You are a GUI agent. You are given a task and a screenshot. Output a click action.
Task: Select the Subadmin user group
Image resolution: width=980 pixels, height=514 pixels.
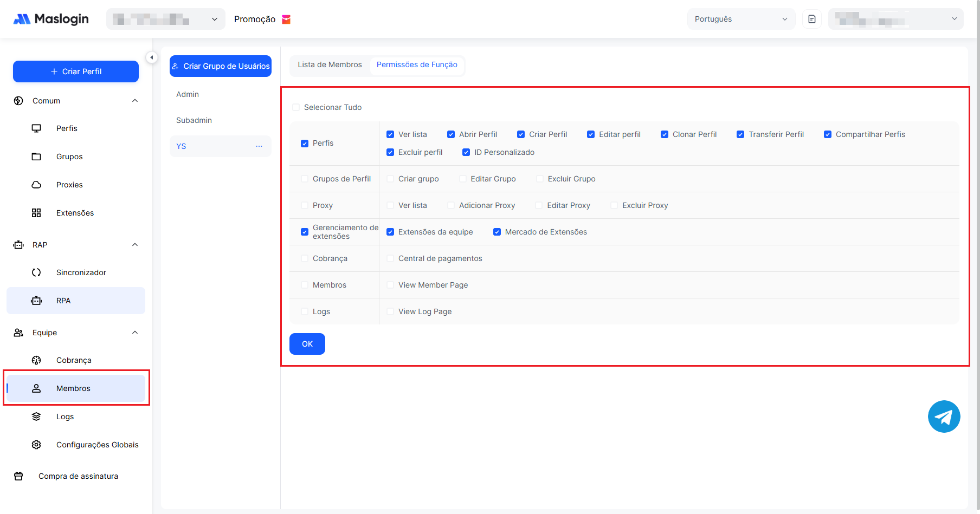[194, 120]
